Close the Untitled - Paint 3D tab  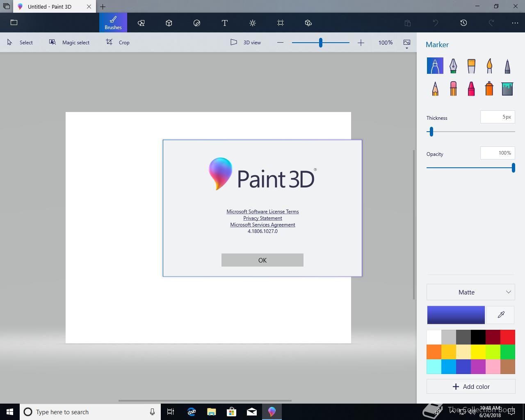(x=89, y=7)
